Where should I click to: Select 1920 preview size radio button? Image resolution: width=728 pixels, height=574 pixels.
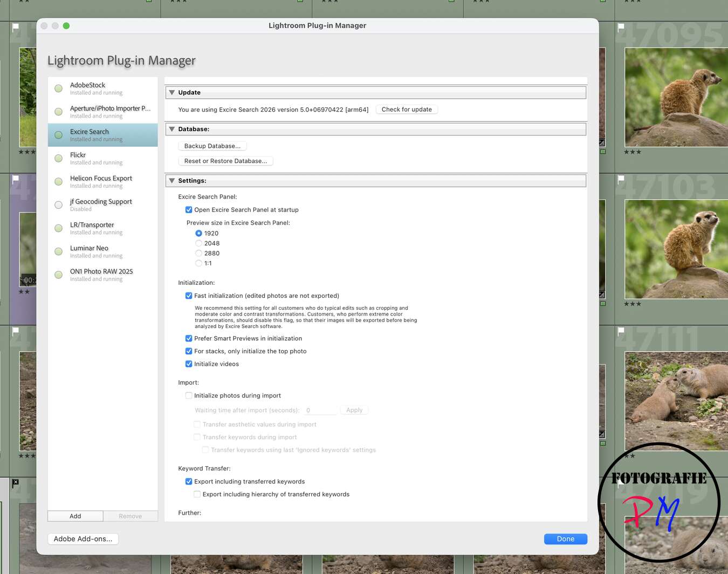[198, 234]
